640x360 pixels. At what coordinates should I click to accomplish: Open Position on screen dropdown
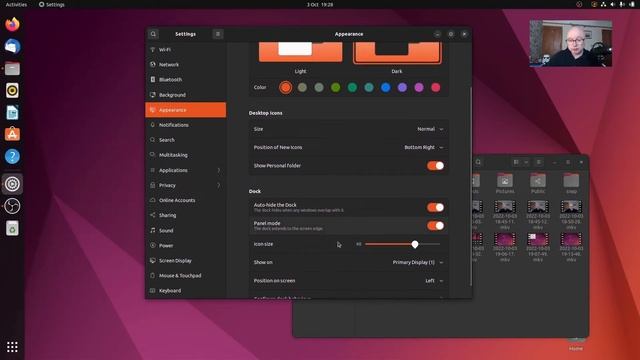434,281
